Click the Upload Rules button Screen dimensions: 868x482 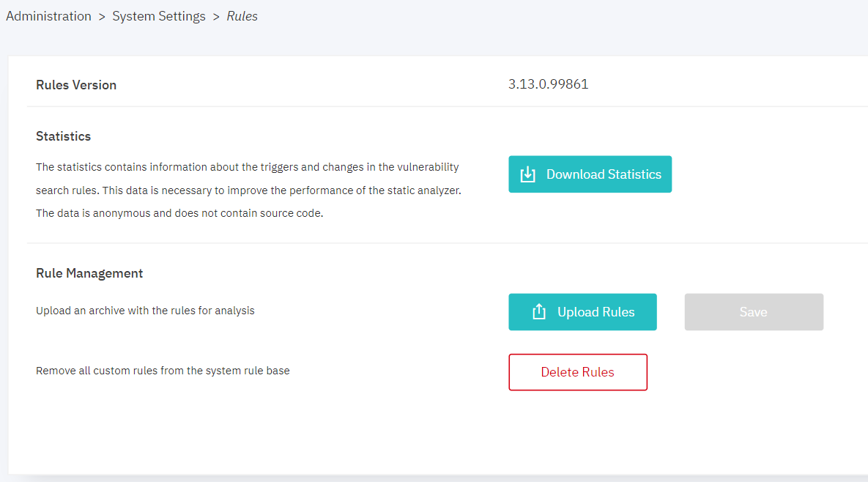(x=582, y=312)
